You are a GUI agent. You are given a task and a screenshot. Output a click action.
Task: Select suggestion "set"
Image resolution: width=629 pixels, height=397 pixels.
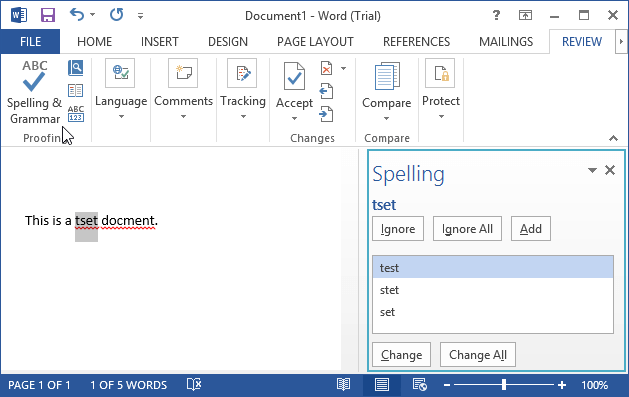(493, 312)
